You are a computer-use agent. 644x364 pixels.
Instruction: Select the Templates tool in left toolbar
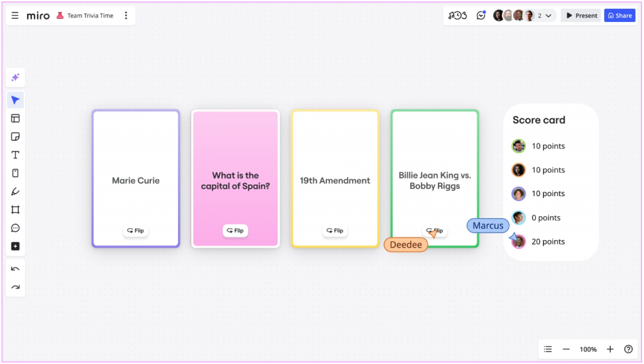point(16,118)
